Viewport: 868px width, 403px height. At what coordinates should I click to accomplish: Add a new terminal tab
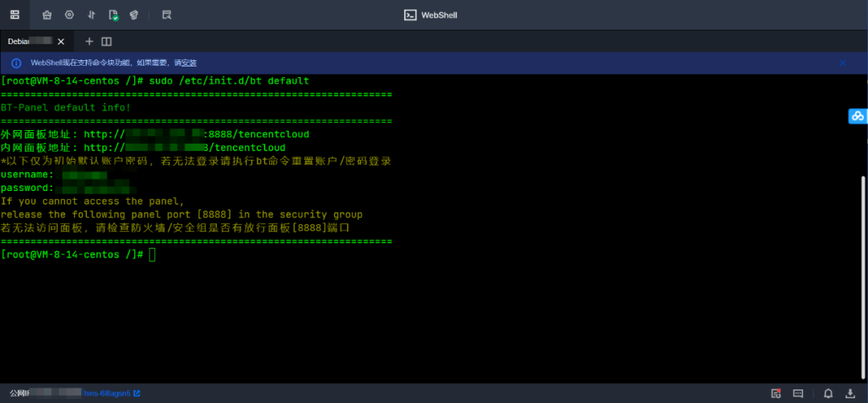pyautogui.click(x=89, y=42)
